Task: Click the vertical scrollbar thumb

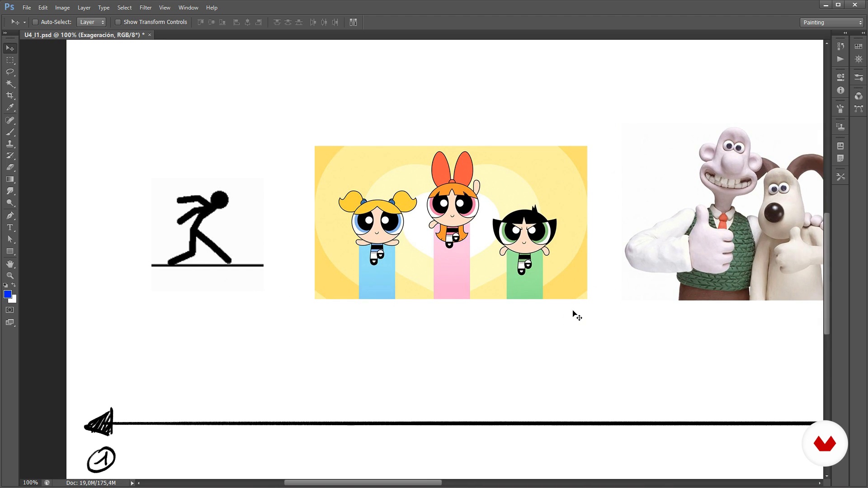Action: tap(827, 273)
